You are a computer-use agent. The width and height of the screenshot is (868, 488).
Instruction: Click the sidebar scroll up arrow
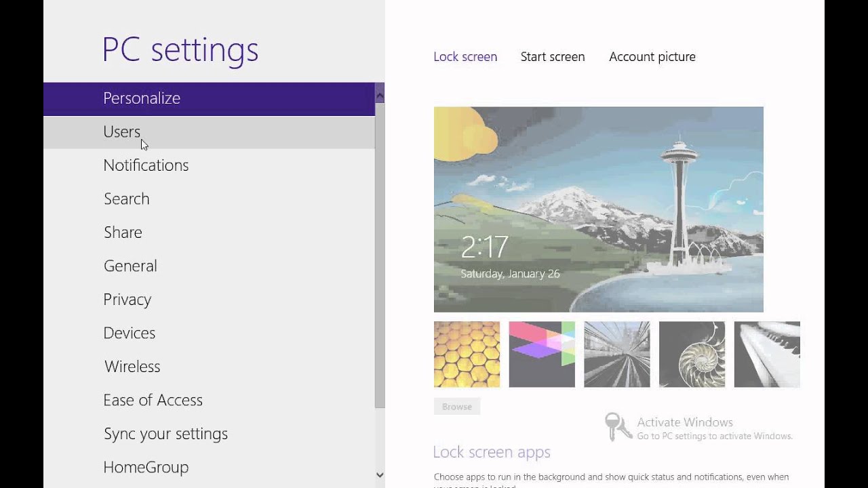click(380, 94)
